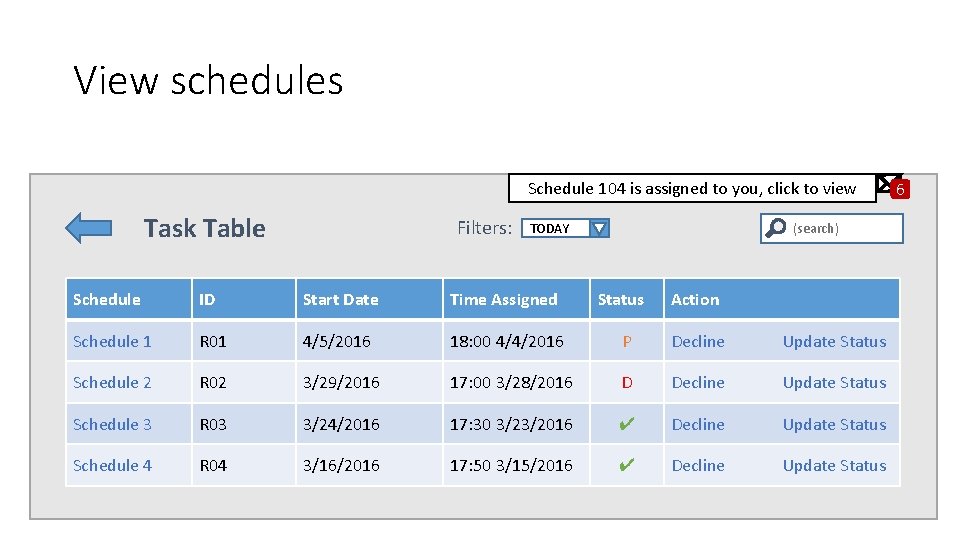Click the red notification count badge

click(900, 189)
